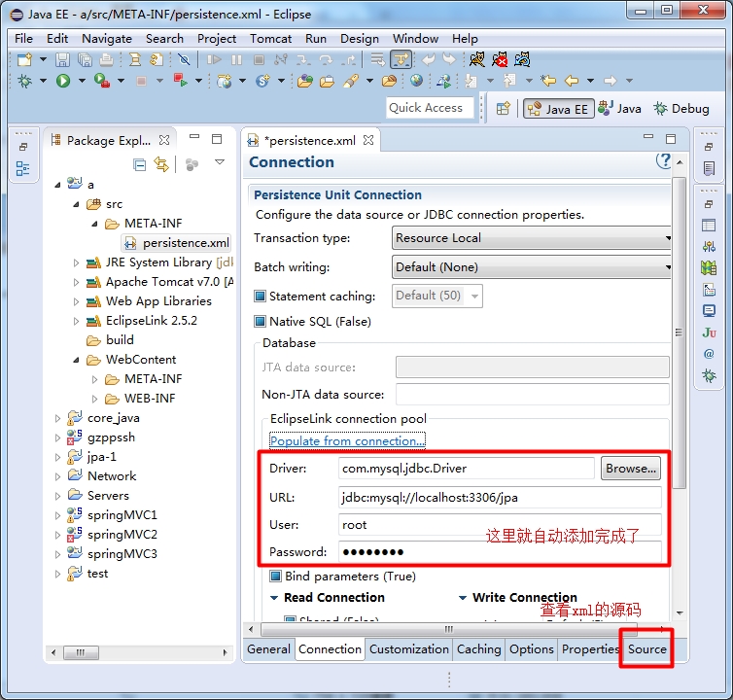Select the WEB-INF folder
The image size is (733, 700).
click(140, 399)
